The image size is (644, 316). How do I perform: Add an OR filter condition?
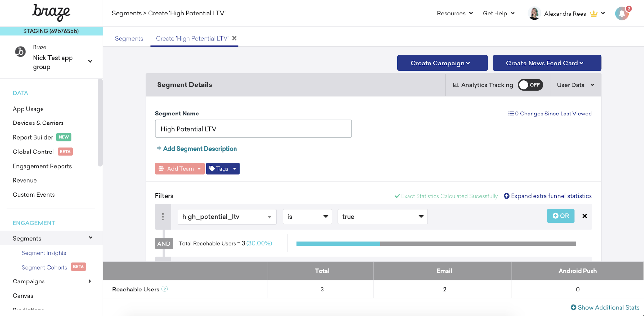coord(561,216)
